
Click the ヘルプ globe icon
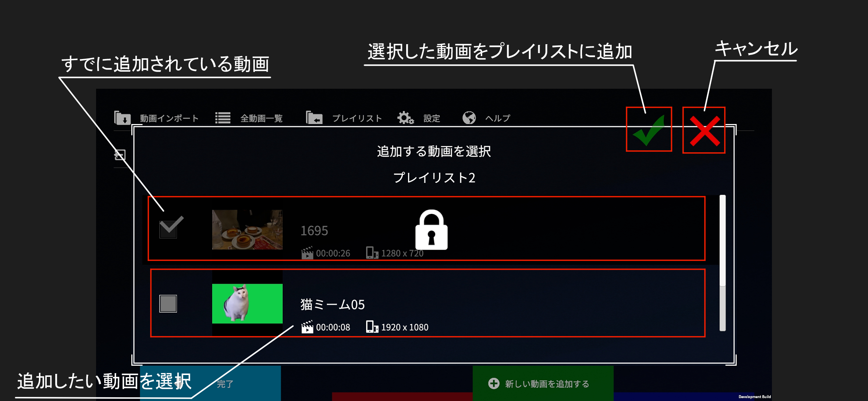tap(469, 118)
